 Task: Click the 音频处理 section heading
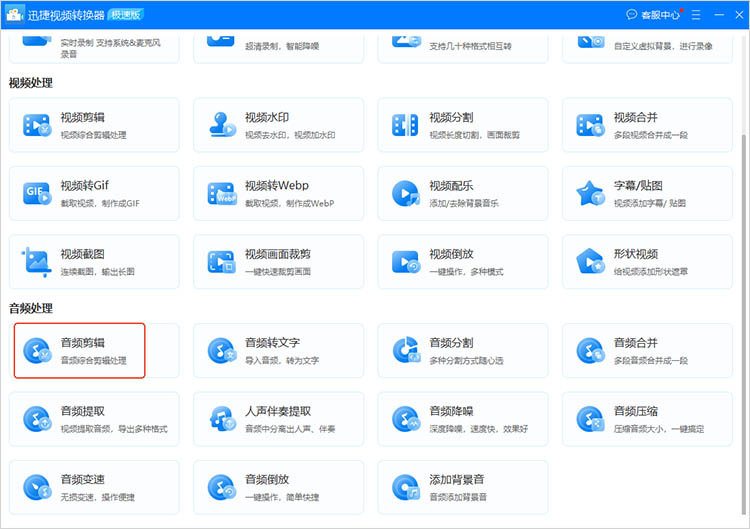pyautogui.click(x=31, y=309)
